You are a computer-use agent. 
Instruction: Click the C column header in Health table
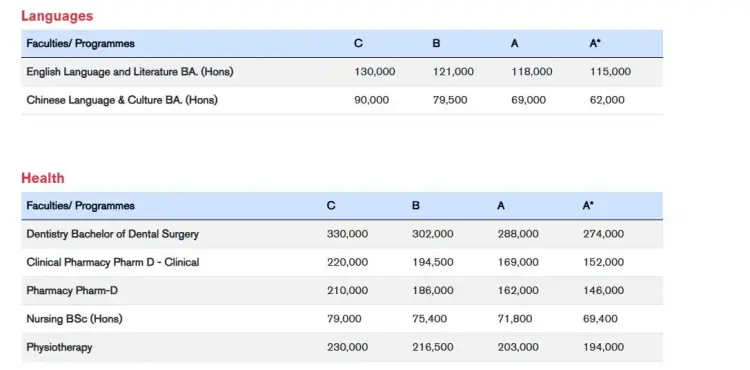[331, 206]
